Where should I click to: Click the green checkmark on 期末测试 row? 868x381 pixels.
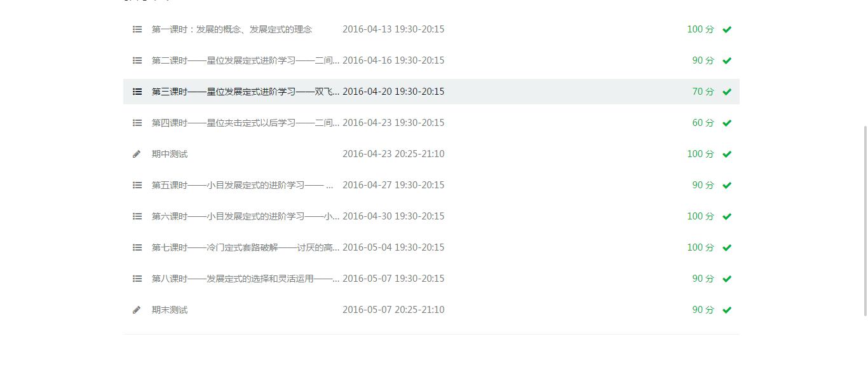click(727, 310)
